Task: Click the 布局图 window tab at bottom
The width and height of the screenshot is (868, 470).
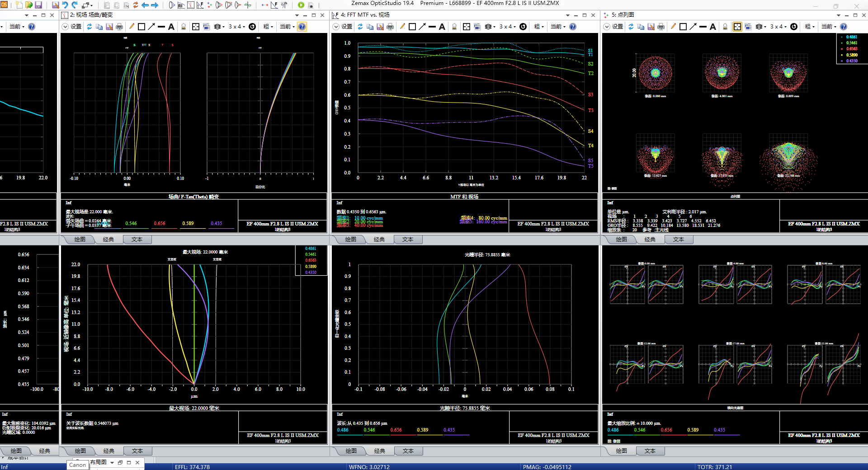Action: click(x=99, y=462)
